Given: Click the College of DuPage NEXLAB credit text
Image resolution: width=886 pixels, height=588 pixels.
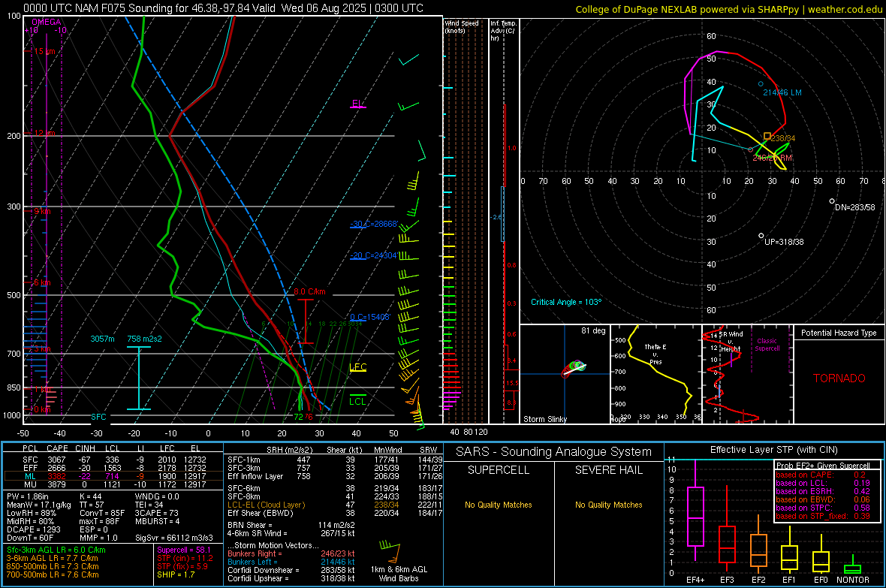Looking at the screenshot, I should 728,9.
